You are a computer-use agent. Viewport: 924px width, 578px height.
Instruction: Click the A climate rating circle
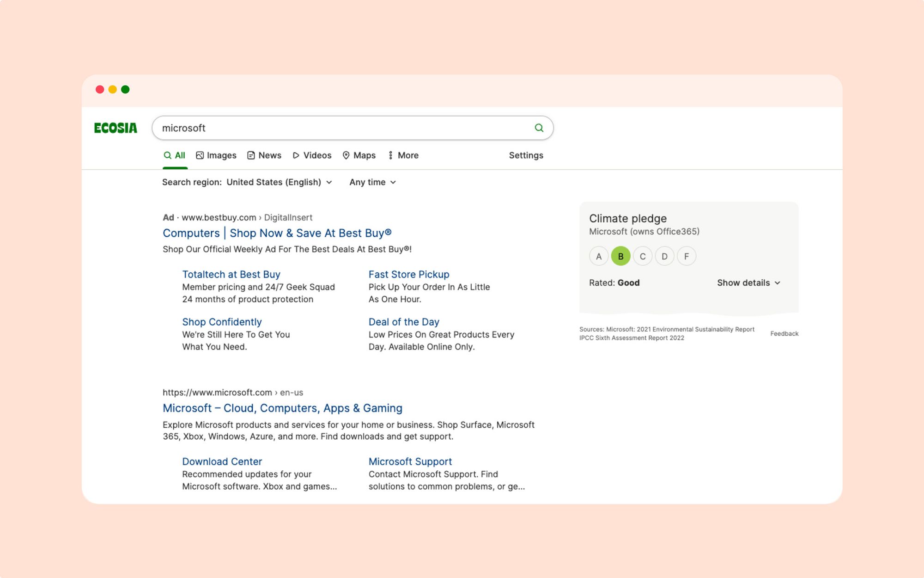[x=599, y=256]
